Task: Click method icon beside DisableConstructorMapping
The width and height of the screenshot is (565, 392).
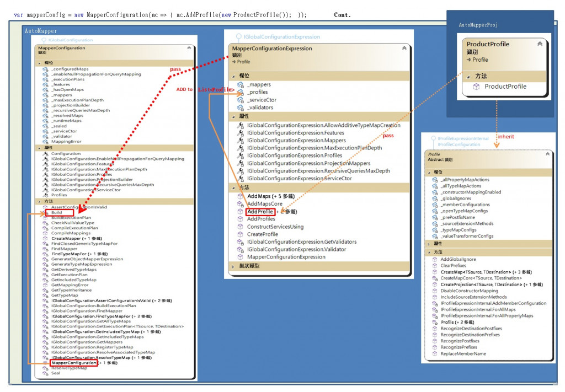Action: pyautogui.click(x=435, y=291)
